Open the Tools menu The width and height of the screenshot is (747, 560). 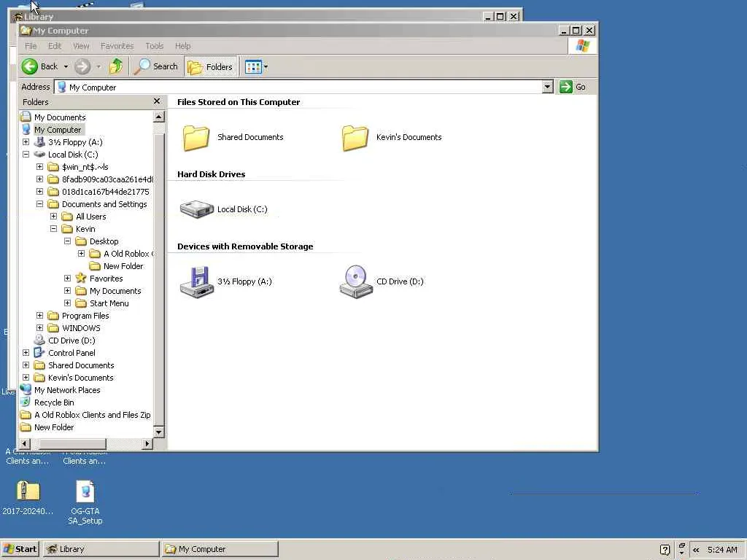pyautogui.click(x=155, y=46)
